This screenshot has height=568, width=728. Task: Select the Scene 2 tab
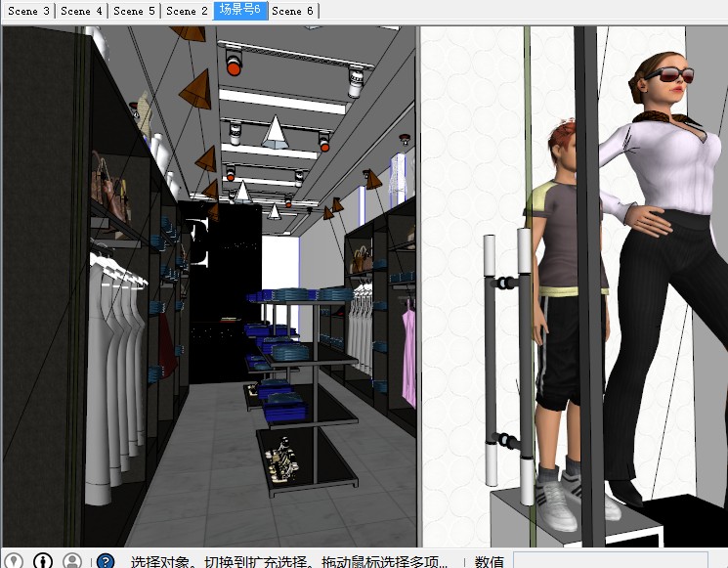point(187,11)
